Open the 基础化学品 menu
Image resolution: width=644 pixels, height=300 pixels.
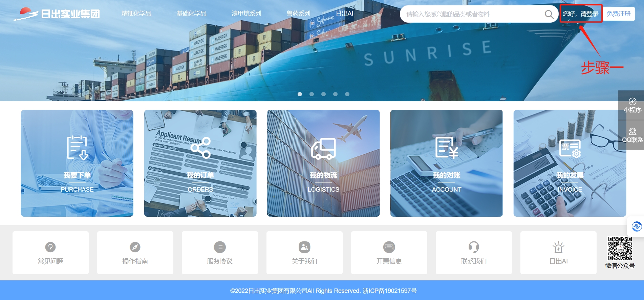191,14
